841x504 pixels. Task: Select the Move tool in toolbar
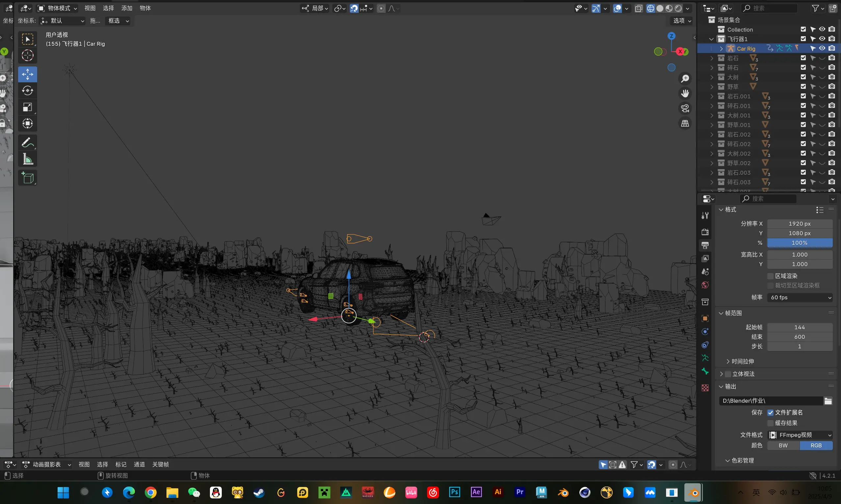pyautogui.click(x=28, y=74)
